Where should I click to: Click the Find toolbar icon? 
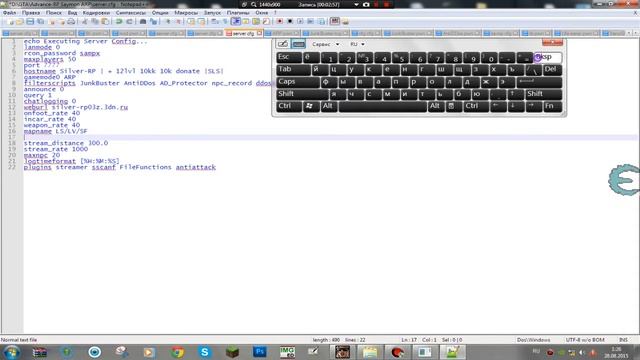click(x=143, y=21)
